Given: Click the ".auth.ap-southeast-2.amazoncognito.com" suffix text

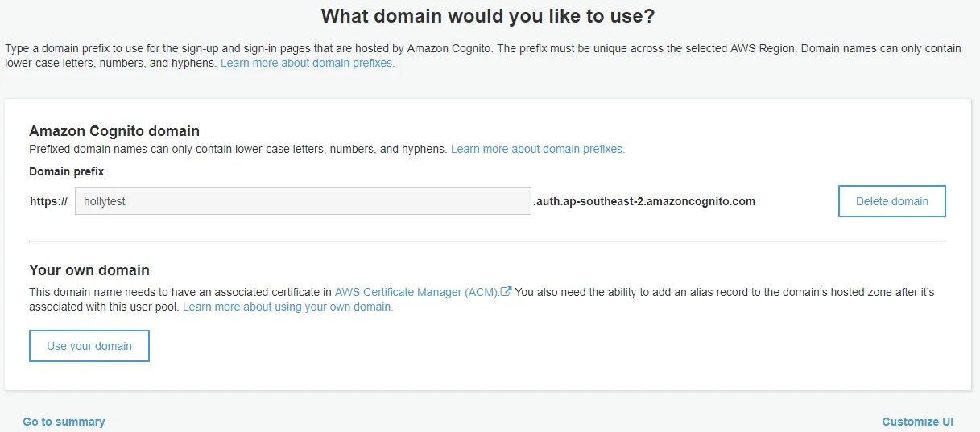Looking at the screenshot, I should tap(644, 201).
